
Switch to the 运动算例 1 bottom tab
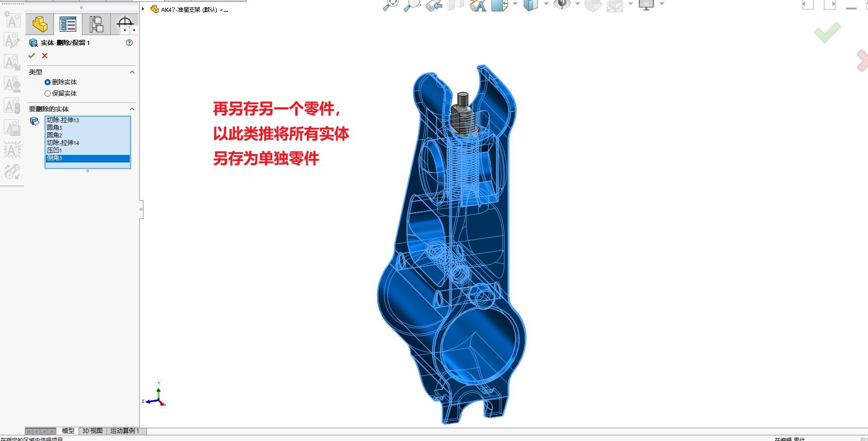[x=125, y=431]
